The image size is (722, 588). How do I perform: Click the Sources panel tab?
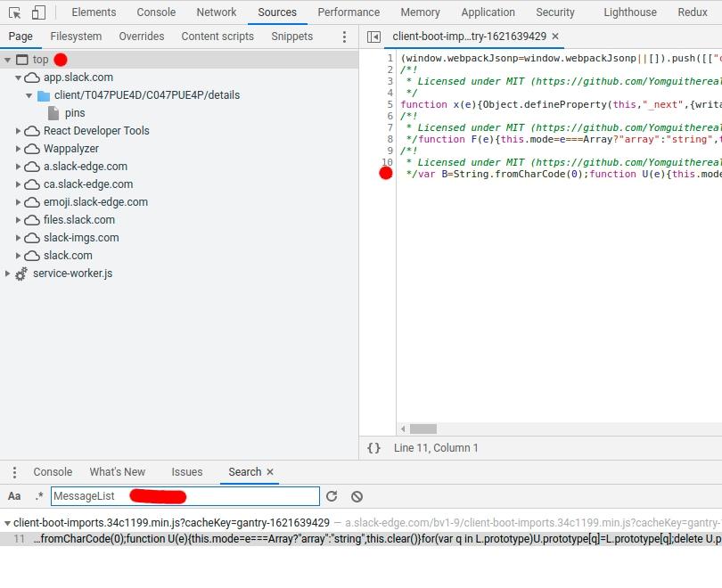tap(277, 12)
